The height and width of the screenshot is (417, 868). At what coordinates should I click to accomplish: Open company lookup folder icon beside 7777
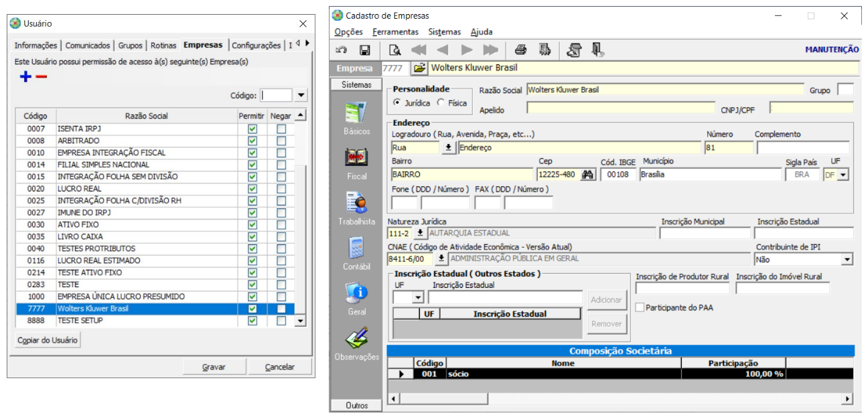point(419,68)
